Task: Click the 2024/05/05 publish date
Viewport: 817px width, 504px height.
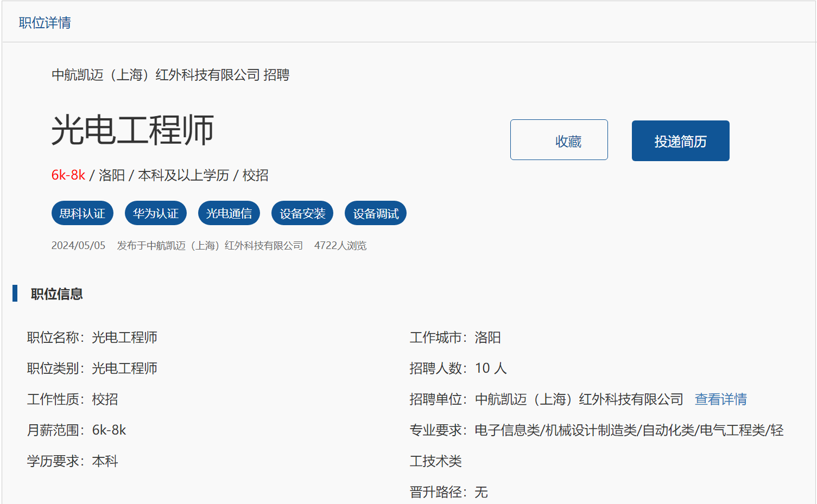Action: click(x=78, y=246)
